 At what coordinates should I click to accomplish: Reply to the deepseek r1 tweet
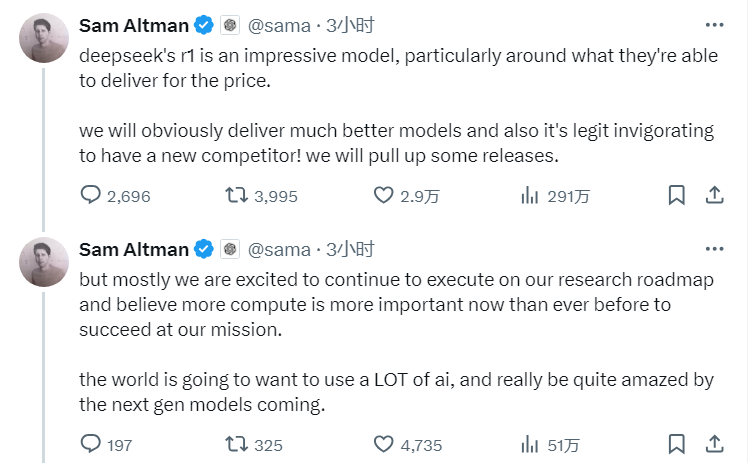coord(91,196)
